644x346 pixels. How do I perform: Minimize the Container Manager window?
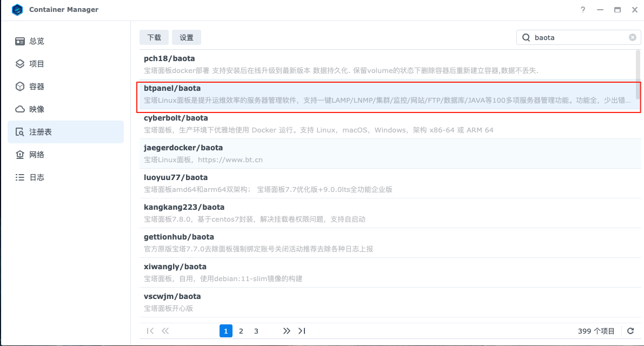click(600, 9)
